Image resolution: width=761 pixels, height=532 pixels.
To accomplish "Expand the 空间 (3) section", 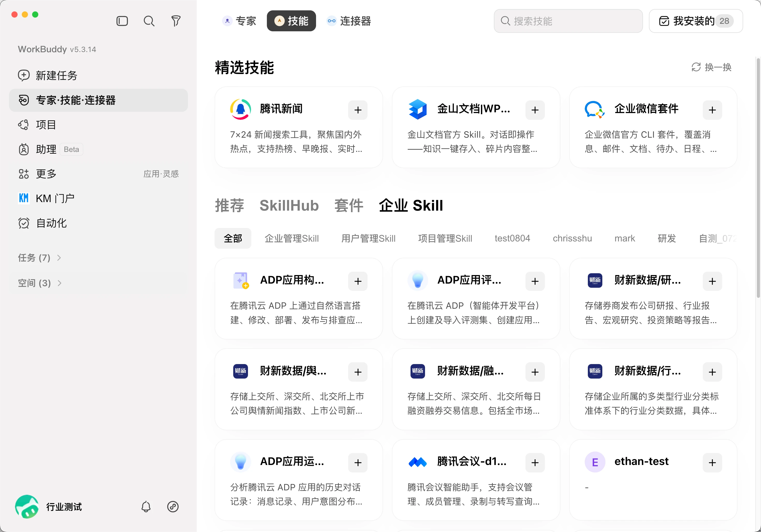I will 40,283.
